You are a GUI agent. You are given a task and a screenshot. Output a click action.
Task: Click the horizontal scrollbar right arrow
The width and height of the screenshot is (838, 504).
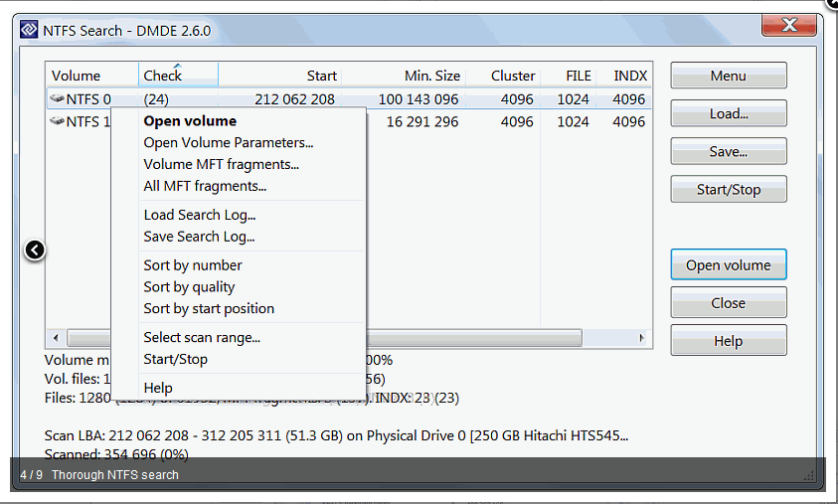click(642, 338)
